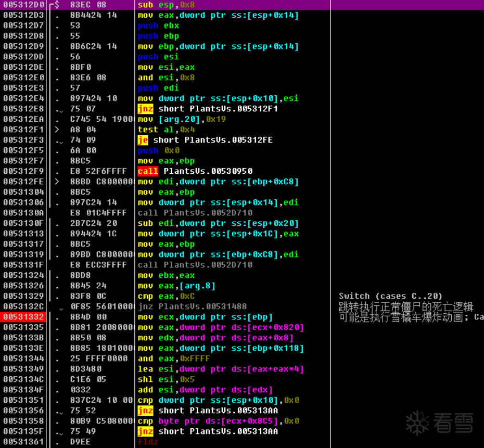Click the 'Switch (cases C..20)' comment

390,296
